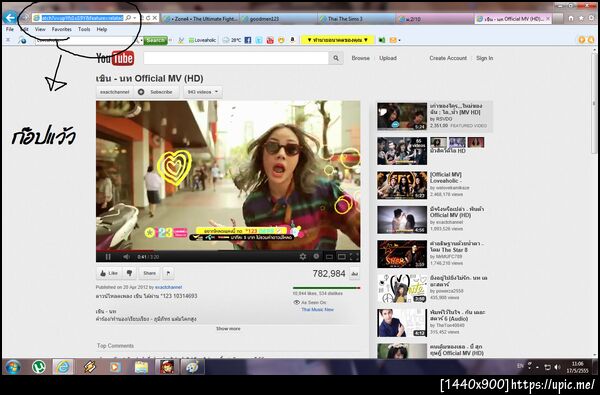
Task: Click the Like button
Action: pos(109,273)
